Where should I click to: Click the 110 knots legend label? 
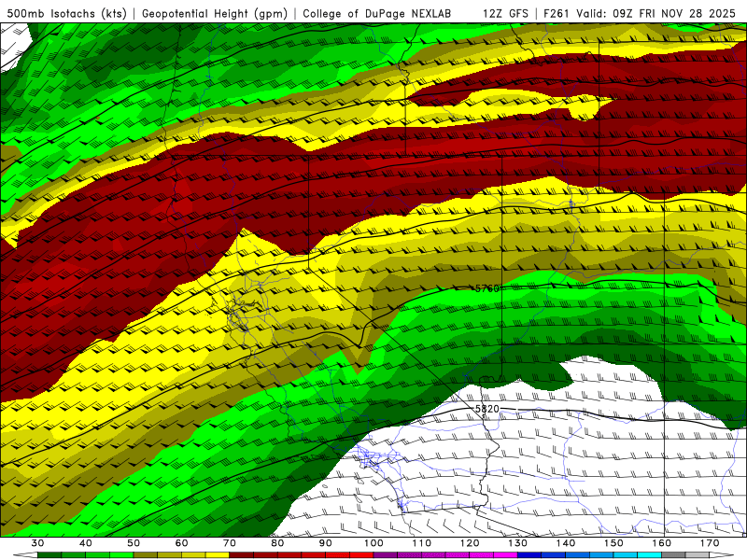[422, 543]
